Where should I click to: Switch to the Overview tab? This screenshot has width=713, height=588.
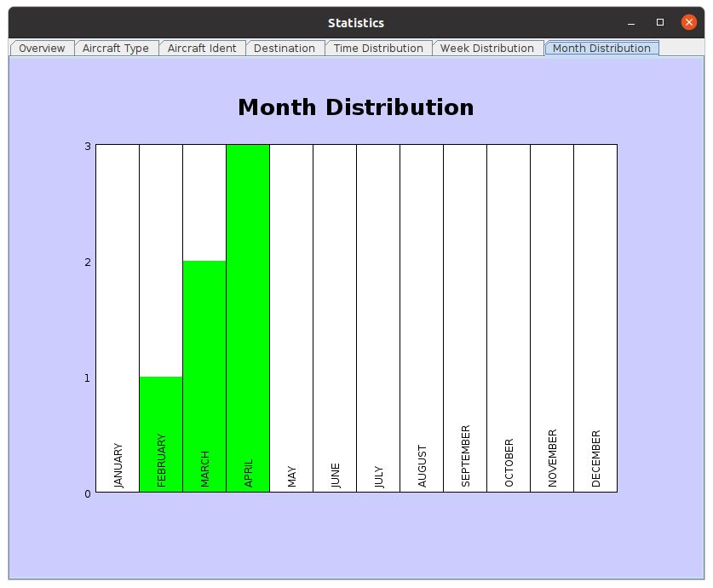coord(42,49)
